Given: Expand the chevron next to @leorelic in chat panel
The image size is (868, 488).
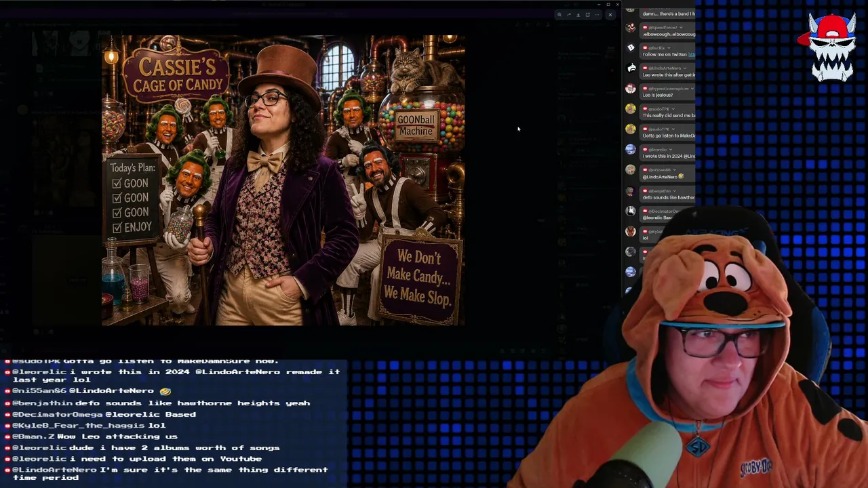Looking at the screenshot, I should coord(671,150).
